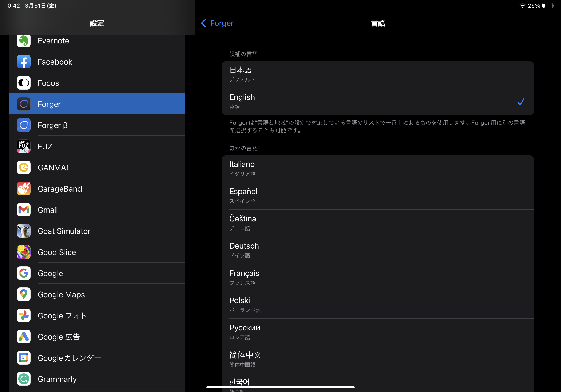Open Google settings row
This screenshot has width=561, height=392.
click(97, 273)
